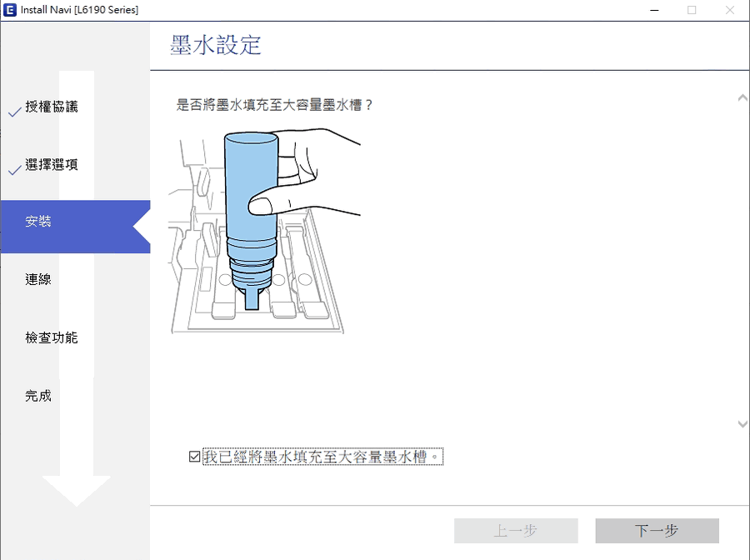Click the 授權協議 step label
This screenshot has width=750, height=560.
tap(52, 107)
